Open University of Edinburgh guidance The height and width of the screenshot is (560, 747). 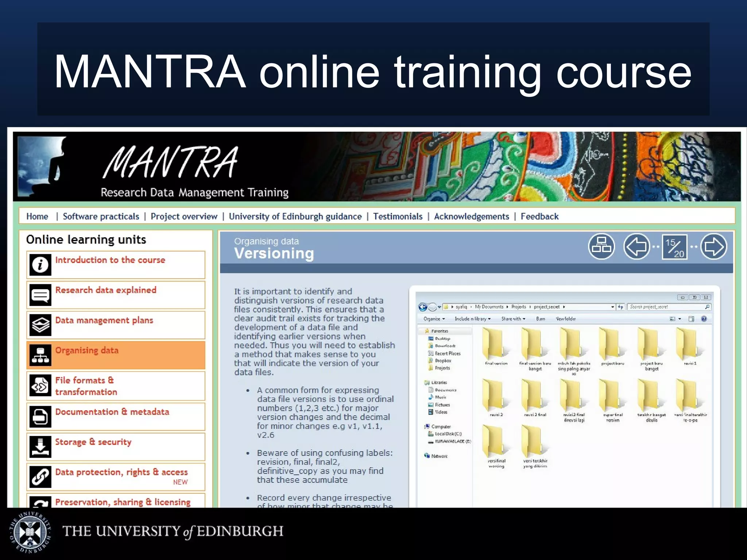(295, 217)
